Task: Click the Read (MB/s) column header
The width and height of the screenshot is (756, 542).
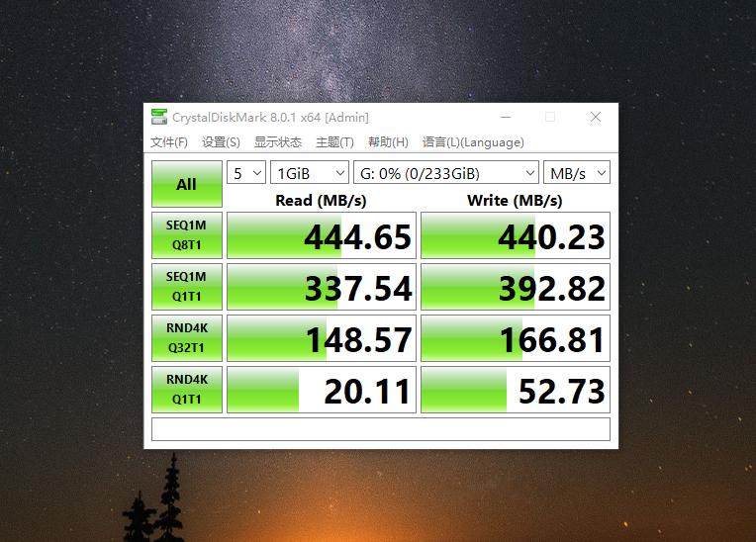Action: click(x=321, y=200)
